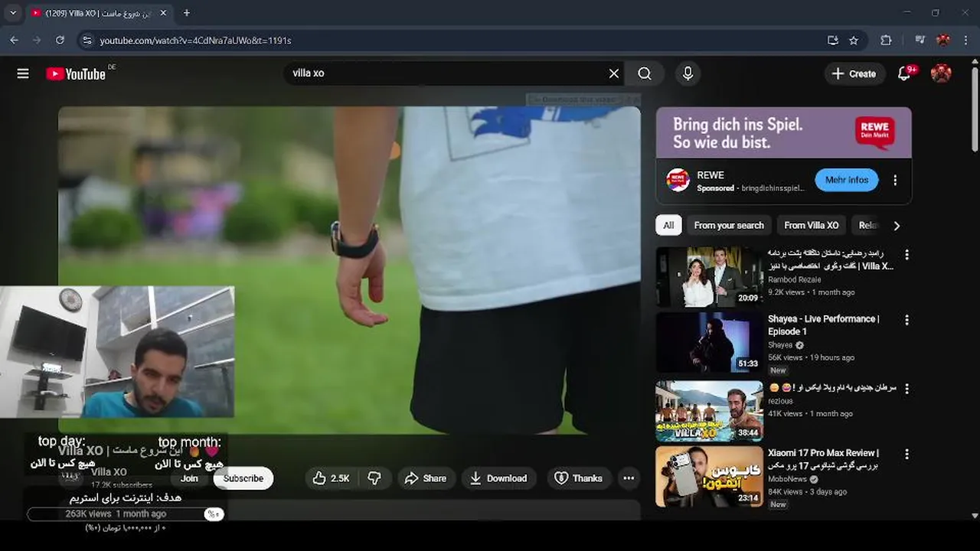
Task: Click the install app icon in address bar
Action: (x=833, y=41)
